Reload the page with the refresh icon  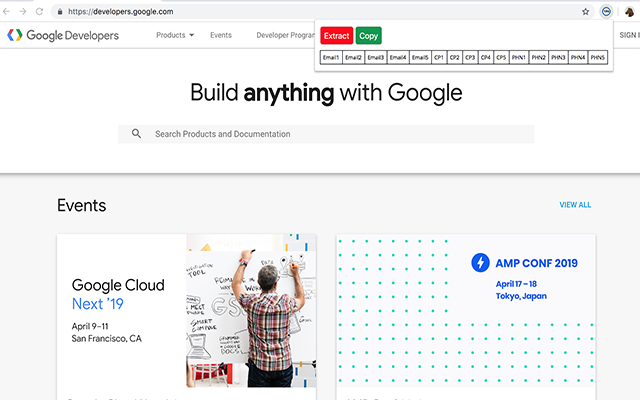pos(40,11)
